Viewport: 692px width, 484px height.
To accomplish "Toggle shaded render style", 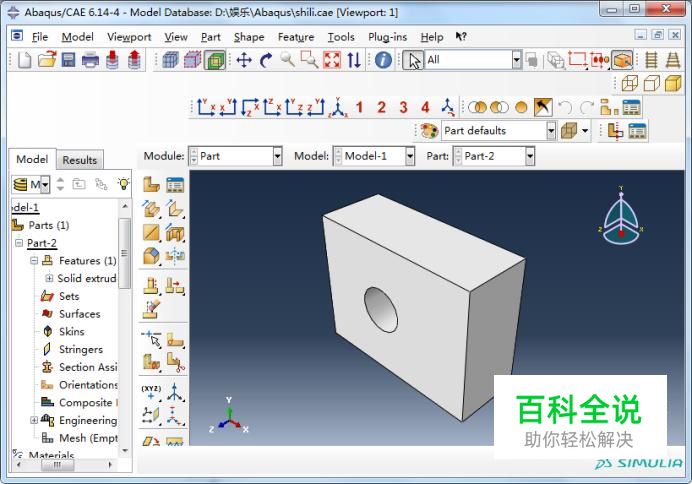I will (673, 83).
